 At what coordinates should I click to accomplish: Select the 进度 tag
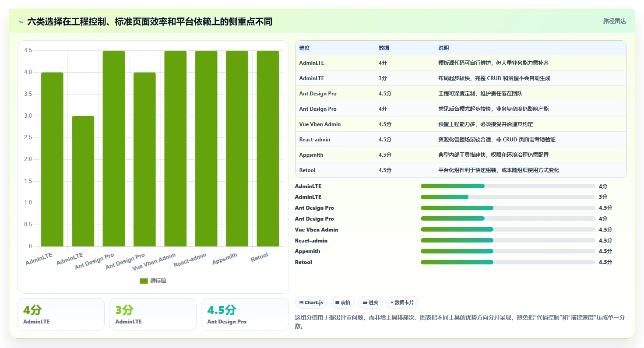[x=370, y=302]
